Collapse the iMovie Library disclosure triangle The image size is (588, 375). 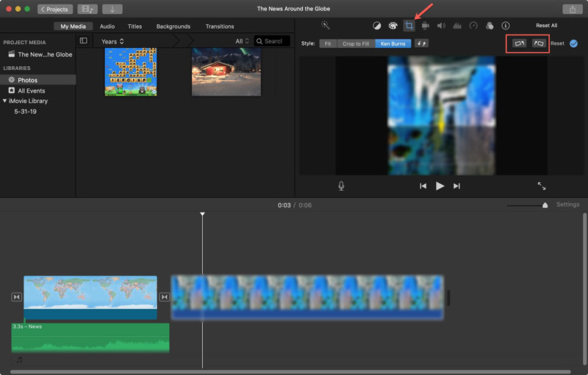[4, 101]
